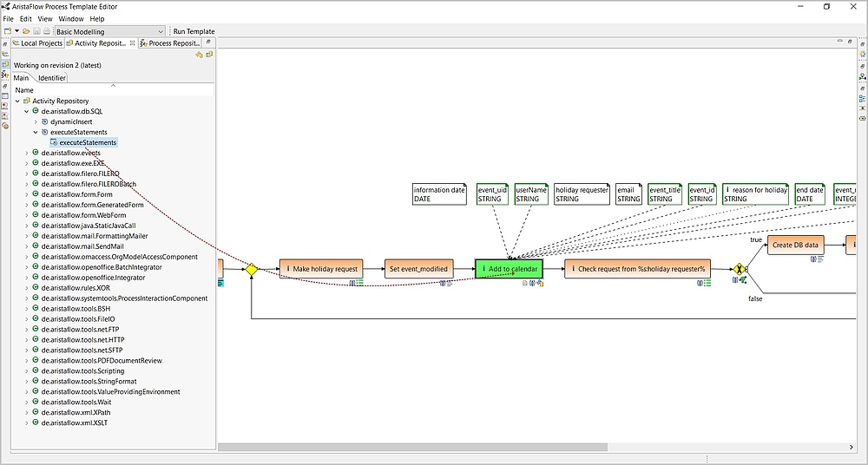Click the yellow diamond loop start node

(x=251, y=269)
